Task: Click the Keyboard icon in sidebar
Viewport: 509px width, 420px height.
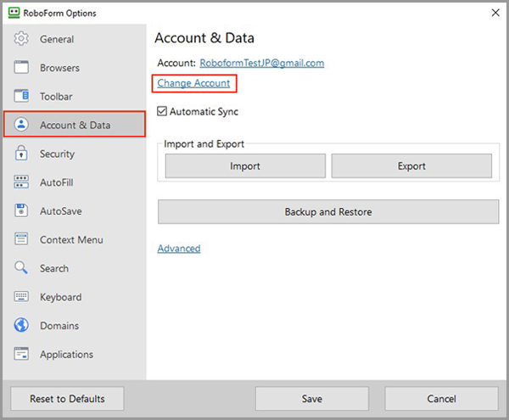Action: [21, 296]
